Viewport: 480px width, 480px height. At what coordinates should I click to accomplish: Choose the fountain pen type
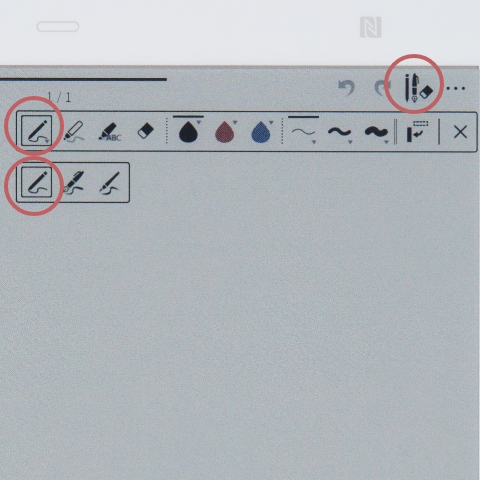(x=73, y=182)
